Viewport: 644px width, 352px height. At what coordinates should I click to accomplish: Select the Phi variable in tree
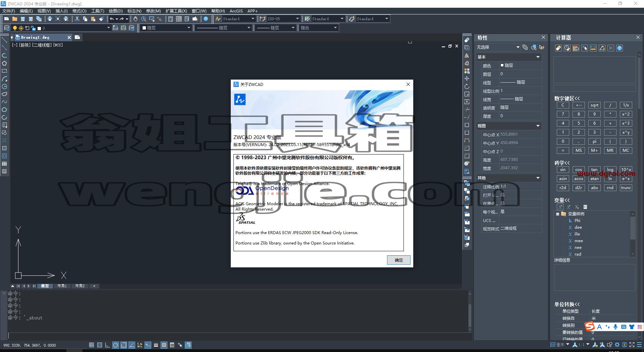point(577,221)
